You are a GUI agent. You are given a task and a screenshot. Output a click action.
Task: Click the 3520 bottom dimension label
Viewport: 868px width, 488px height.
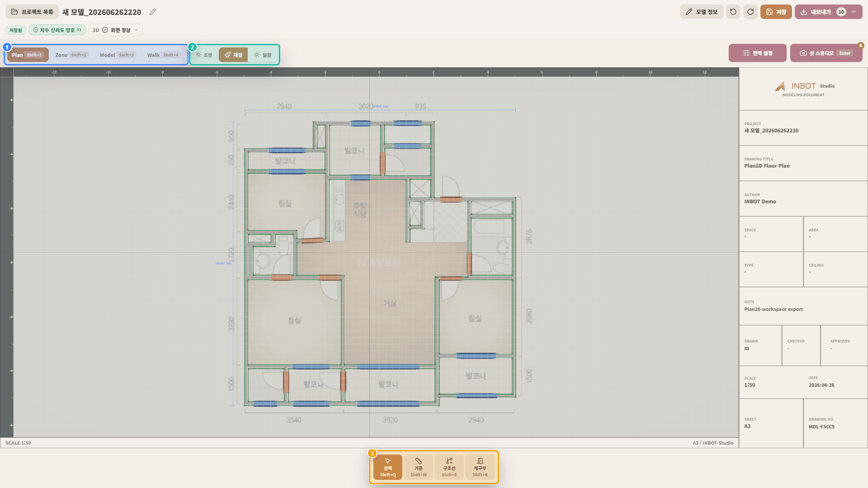[390, 420]
